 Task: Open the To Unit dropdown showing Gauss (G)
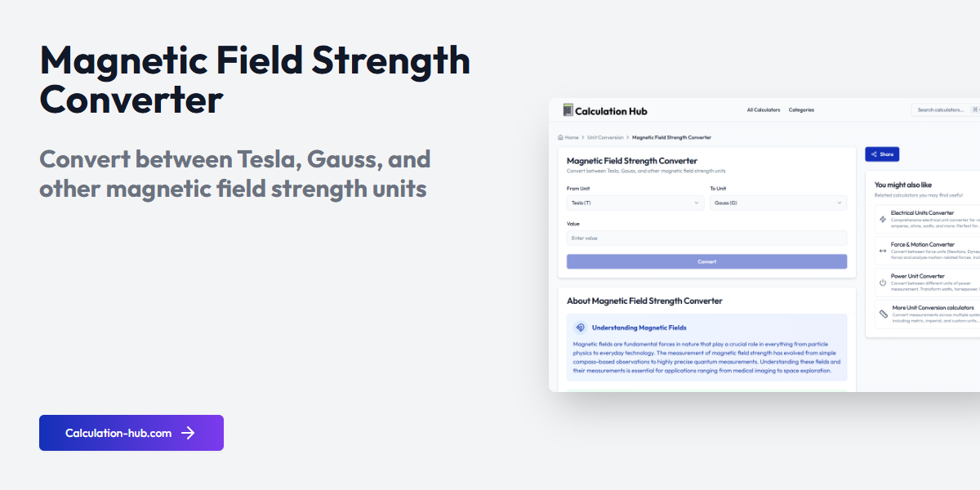[x=776, y=202]
